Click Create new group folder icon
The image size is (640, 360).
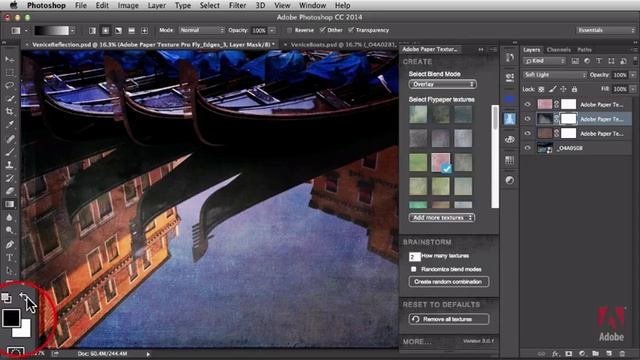click(x=596, y=353)
